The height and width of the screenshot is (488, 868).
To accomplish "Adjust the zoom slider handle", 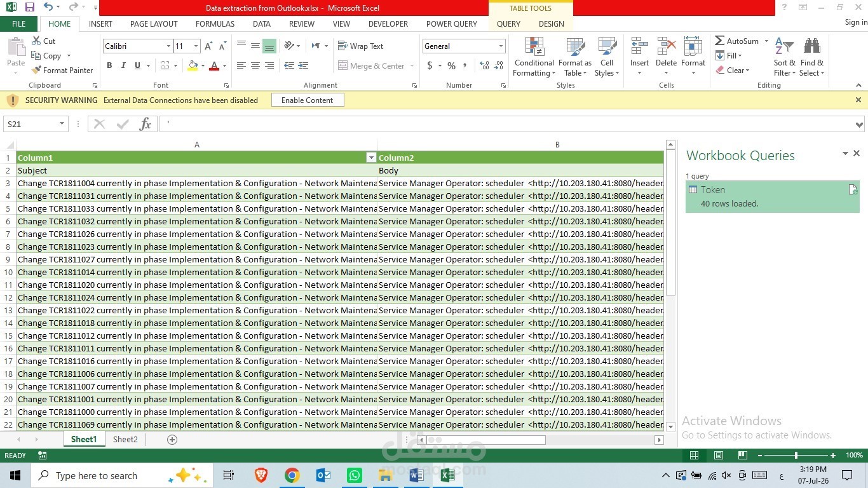I will pos(796,456).
